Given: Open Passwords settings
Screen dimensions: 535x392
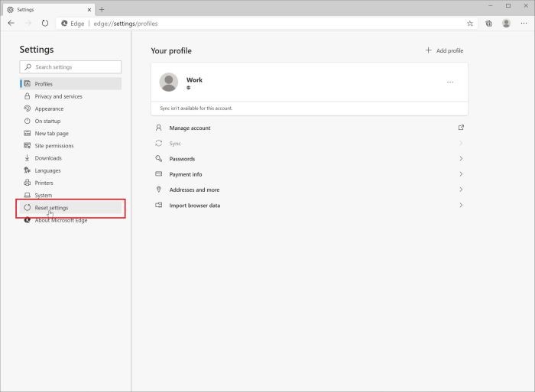Looking at the screenshot, I should point(310,159).
